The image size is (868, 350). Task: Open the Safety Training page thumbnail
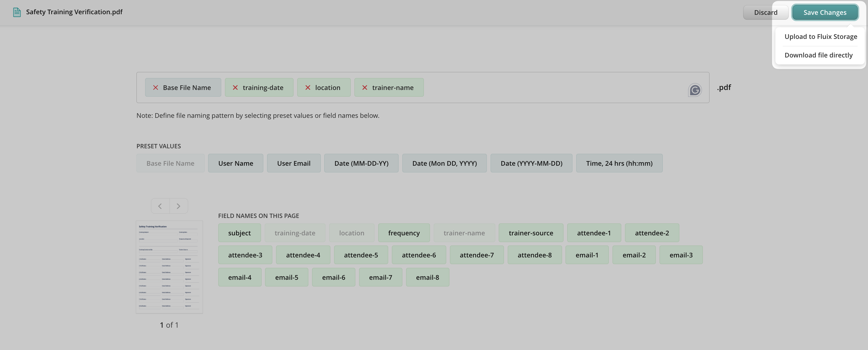click(169, 267)
